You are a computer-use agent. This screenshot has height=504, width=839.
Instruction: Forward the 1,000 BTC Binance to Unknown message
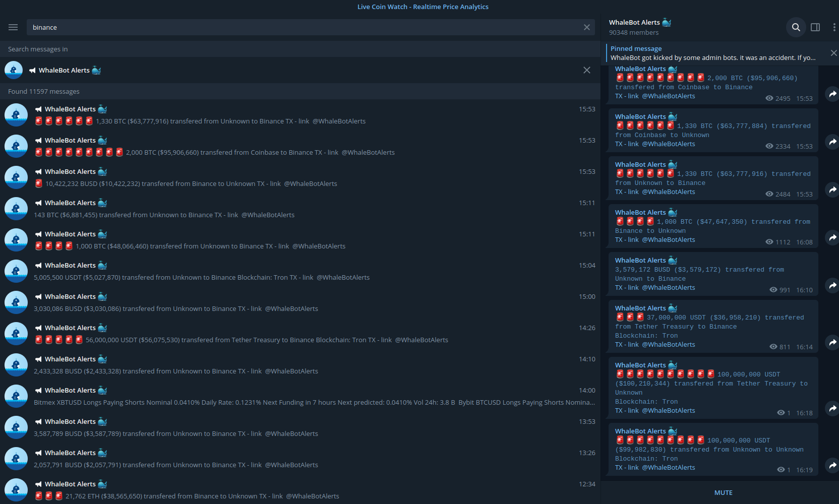tap(832, 237)
